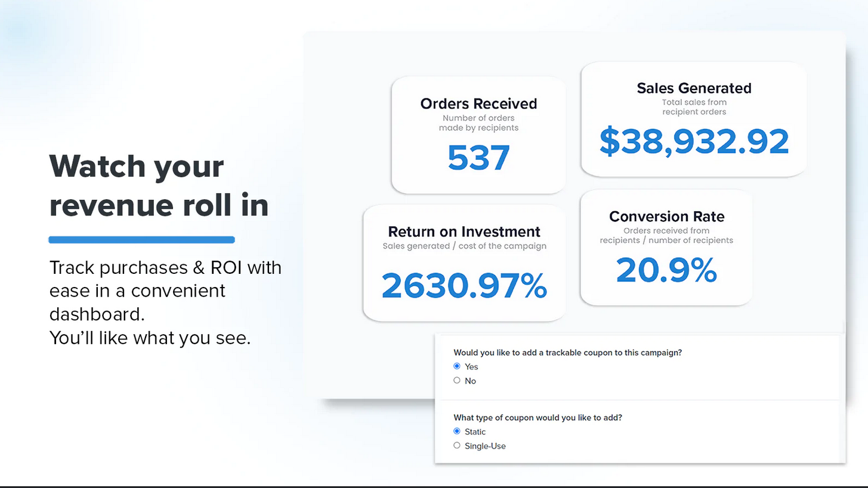The height and width of the screenshot is (488, 868).
Task: Click the 2630.97% ROI figure
Action: click(x=464, y=286)
